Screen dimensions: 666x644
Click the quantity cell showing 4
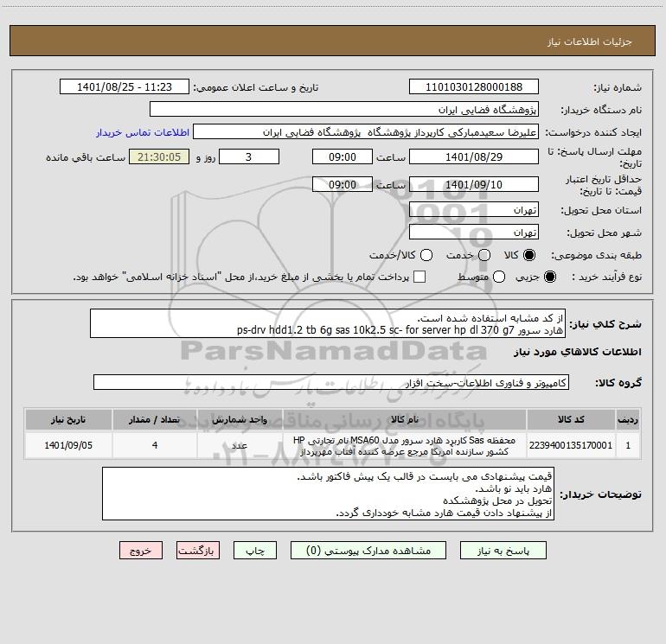(x=155, y=445)
